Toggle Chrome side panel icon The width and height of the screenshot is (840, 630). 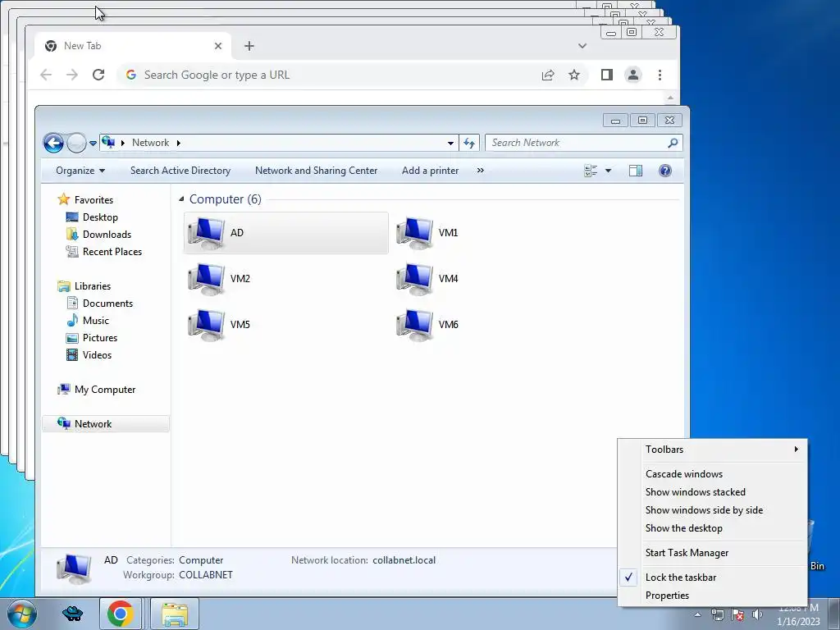pyautogui.click(x=606, y=75)
